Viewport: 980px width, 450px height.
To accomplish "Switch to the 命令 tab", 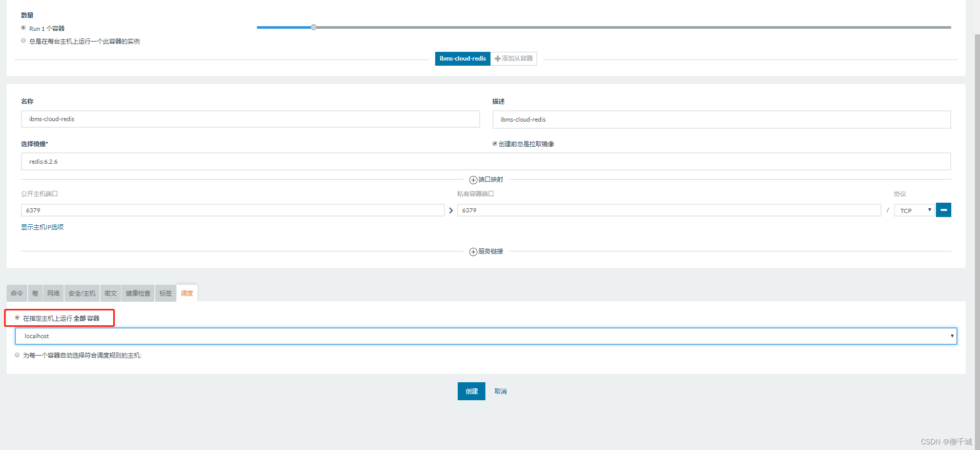I will click(x=17, y=294).
